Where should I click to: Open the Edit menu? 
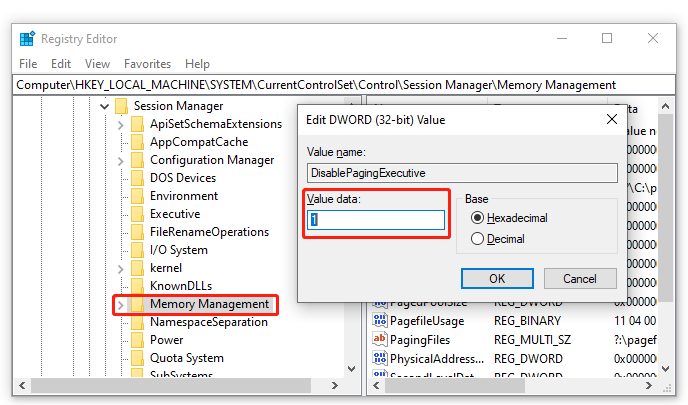coord(61,64)
